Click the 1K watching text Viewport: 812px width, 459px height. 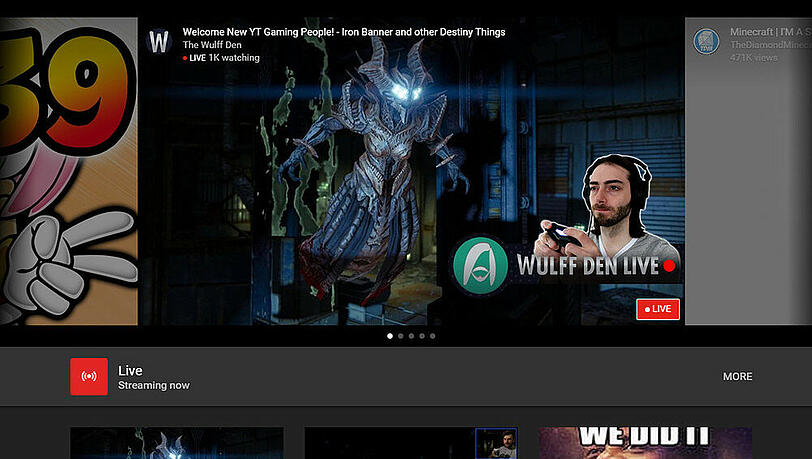[234, 58]
